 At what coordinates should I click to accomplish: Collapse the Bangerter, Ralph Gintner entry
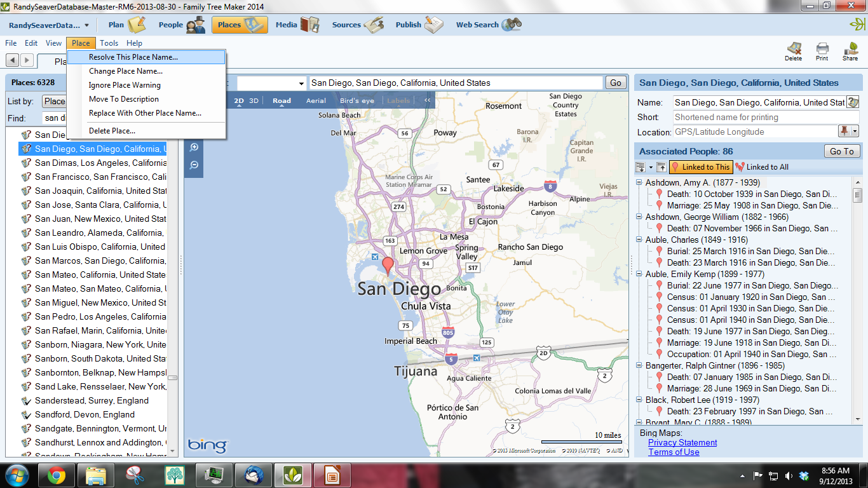click(639, 365)
